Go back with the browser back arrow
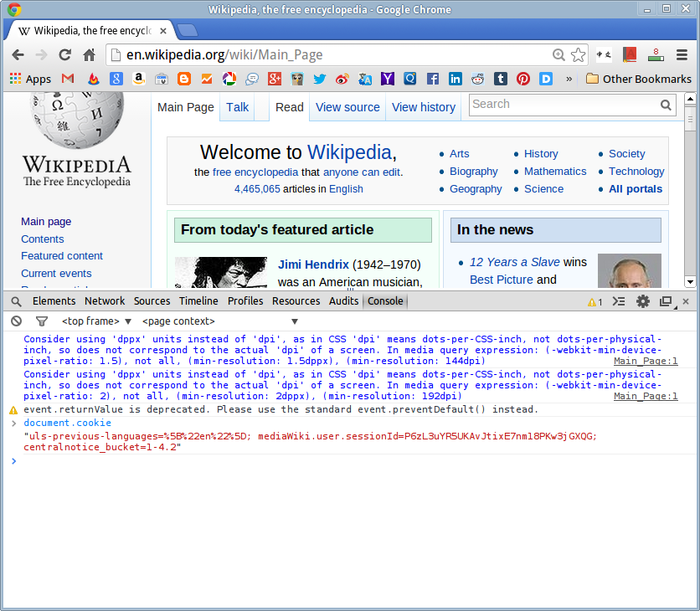 pyautogui.click(x=18, y=55)
